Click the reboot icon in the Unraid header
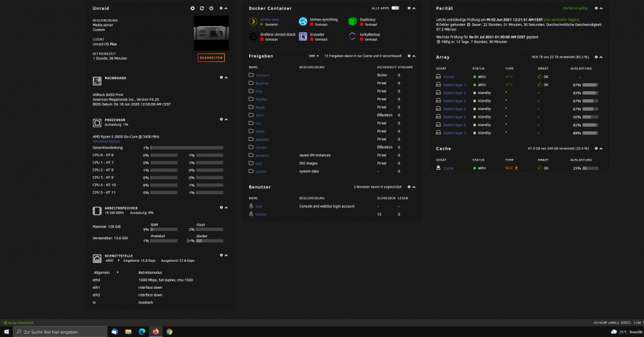 pyautogui.click(x=202, y=8)
